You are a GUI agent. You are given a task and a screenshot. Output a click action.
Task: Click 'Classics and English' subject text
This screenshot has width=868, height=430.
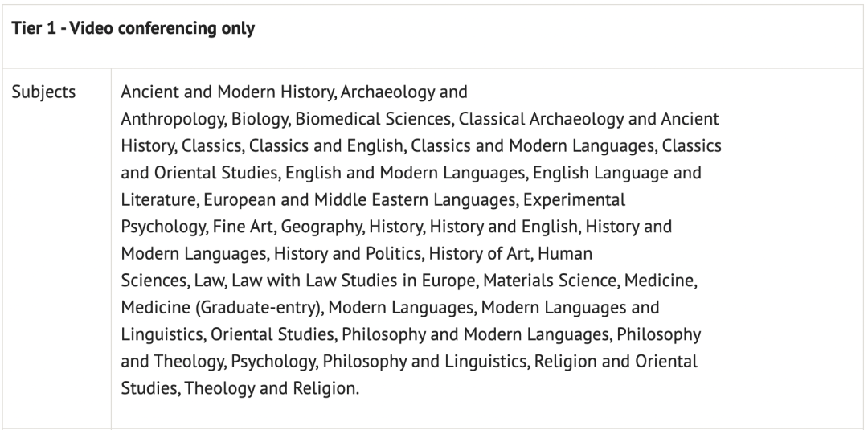pos(325,145)
